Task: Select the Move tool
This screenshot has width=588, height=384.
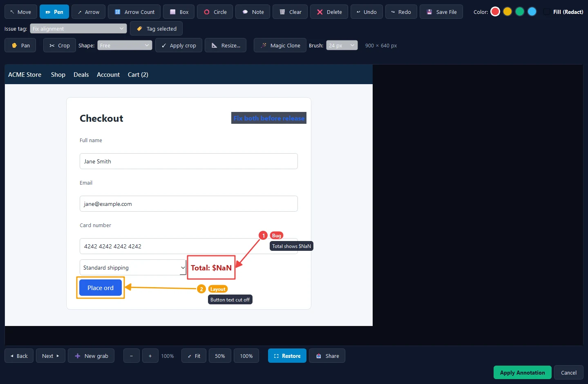Action: pyautogui.click(x=21, y=12)
